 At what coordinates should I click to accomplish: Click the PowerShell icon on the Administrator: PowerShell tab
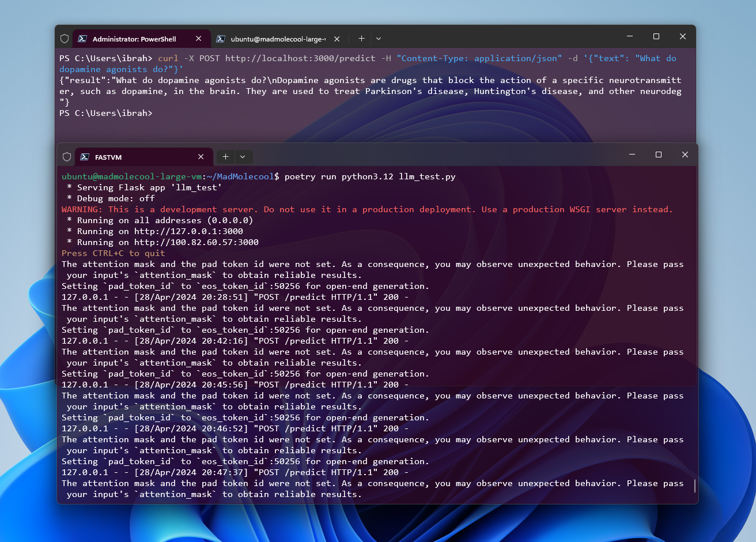tap(82, 39)
